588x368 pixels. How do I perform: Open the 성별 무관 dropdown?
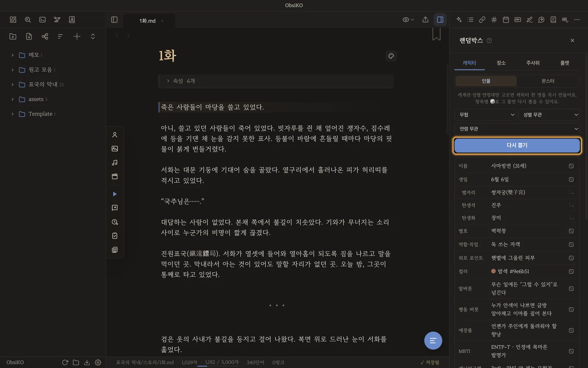(549, 115)
